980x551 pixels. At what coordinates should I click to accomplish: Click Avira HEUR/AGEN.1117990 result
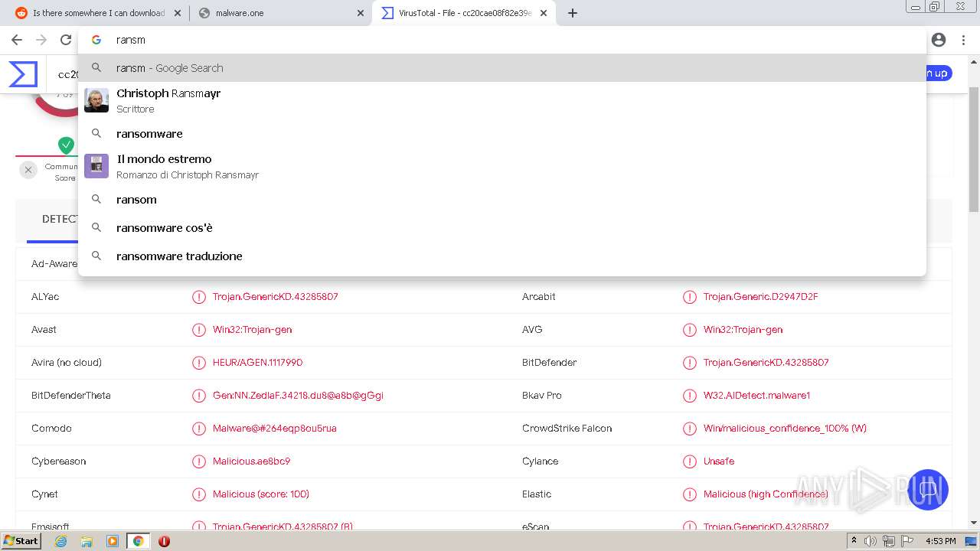click(257, 363)
